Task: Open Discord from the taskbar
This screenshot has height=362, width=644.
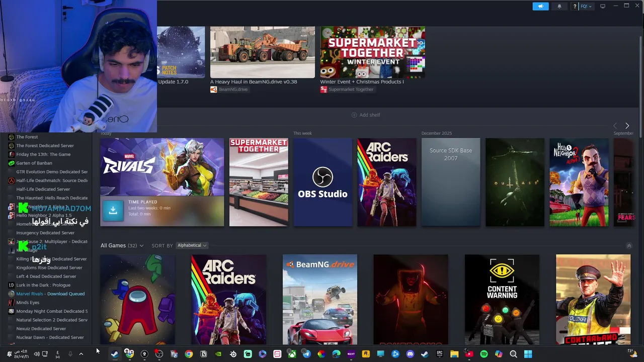Action: (x=410, y=354)
